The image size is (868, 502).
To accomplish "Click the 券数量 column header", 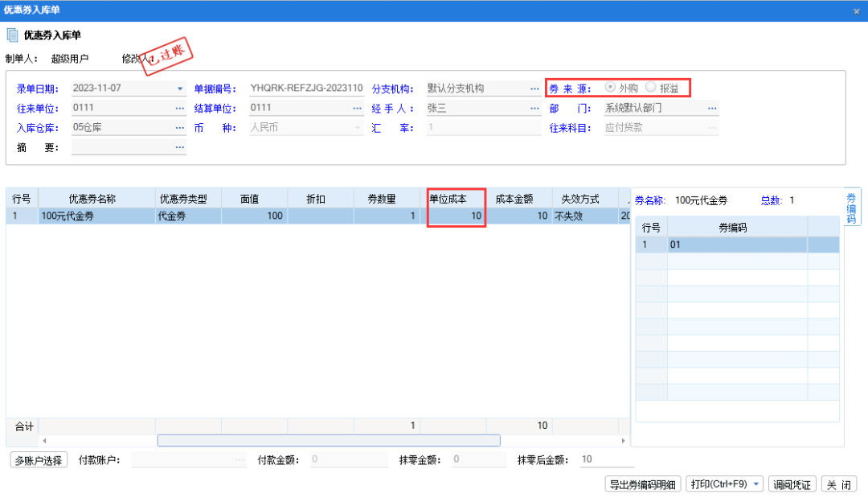I will click(x=387, y=199).
